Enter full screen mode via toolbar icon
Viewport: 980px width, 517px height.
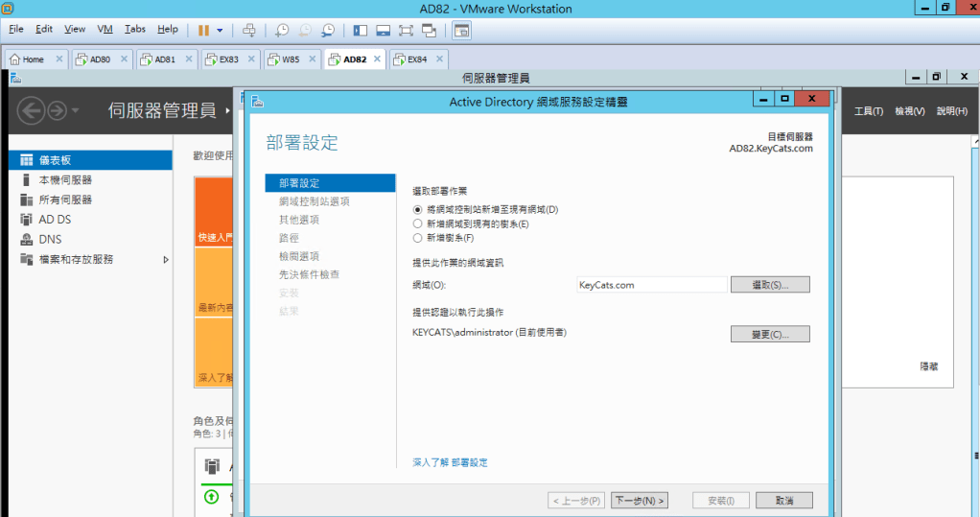[x=406, y=30]
